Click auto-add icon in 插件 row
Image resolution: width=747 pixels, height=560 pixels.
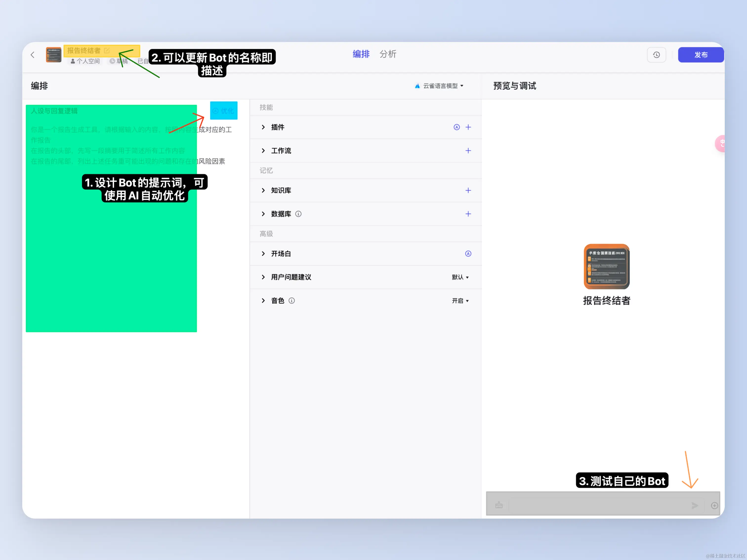(456, 127)
